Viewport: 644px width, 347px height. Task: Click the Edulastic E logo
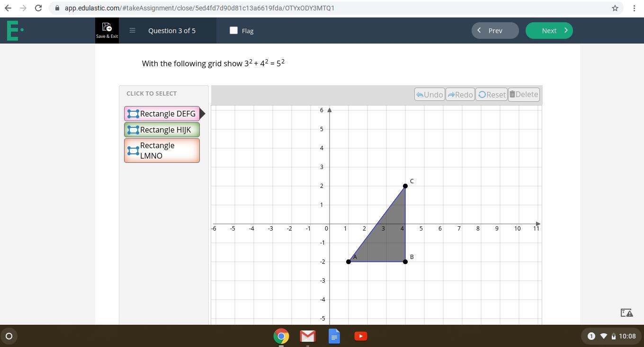pos(15,30)
